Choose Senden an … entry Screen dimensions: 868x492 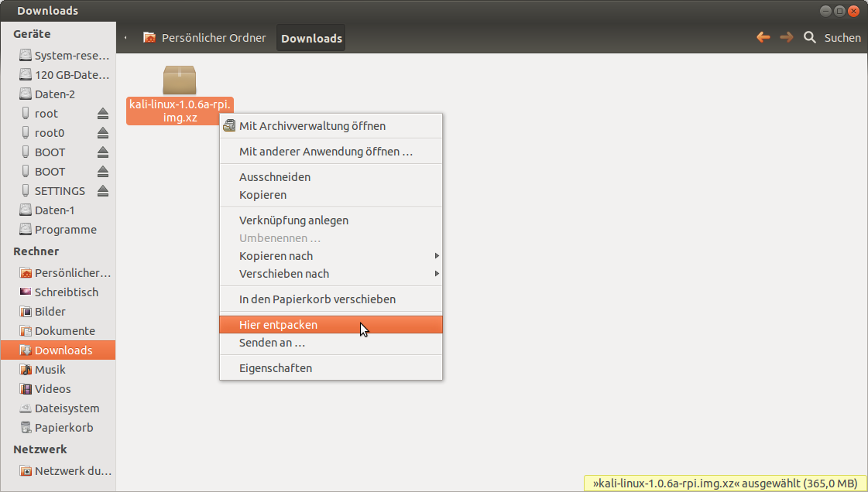pos(331,343)
